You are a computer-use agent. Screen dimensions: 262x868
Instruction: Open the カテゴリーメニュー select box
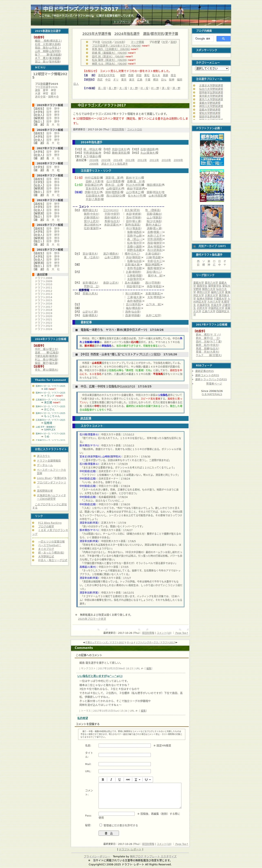(212, 68)
